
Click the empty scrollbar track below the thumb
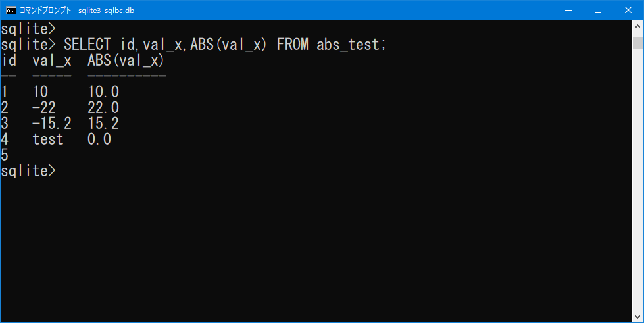click(637, 180)
